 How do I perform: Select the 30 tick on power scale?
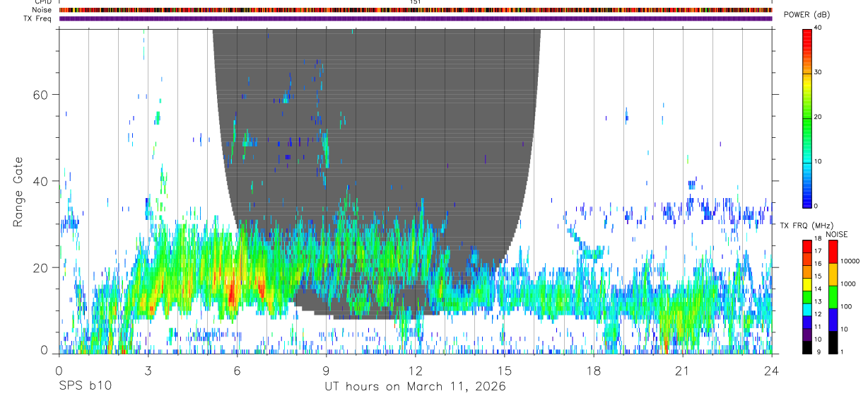(x=817, y=72)
